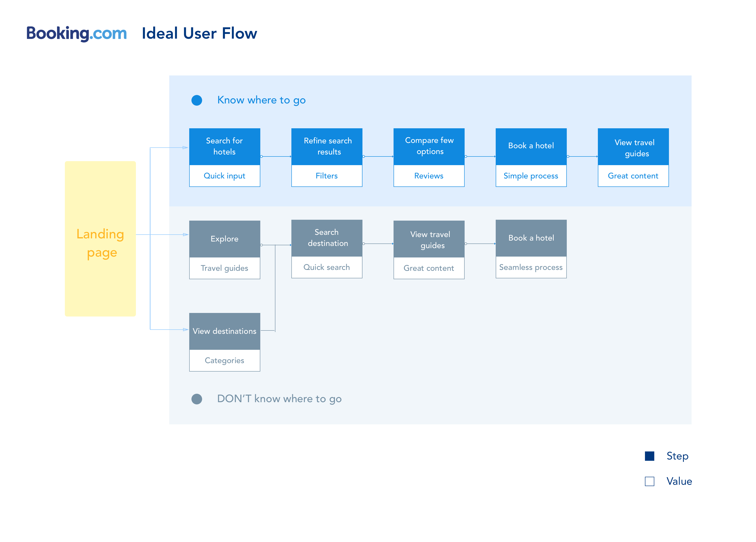Select the gray View travel guides step
The width and height of the screenshot is (756, 542).
429,239
